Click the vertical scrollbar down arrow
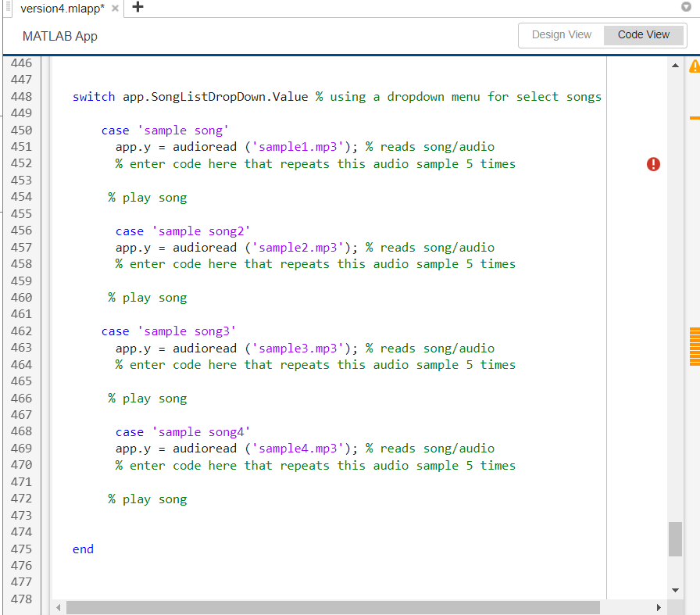This screenshot has height=615, width=700. pyautogui.click(x=675, y=590)
